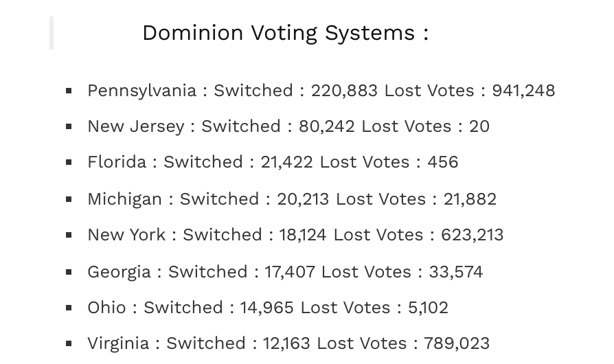Viewport: 614px width, 364px height.
Task: Select the "Virginia" state name
Action: coord(118,343)
